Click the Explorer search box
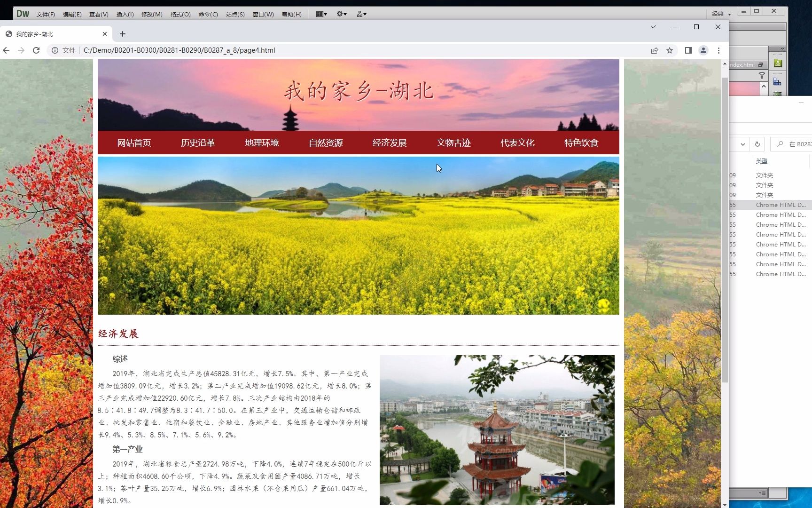812x508 pixels. (x=792, y=144)
